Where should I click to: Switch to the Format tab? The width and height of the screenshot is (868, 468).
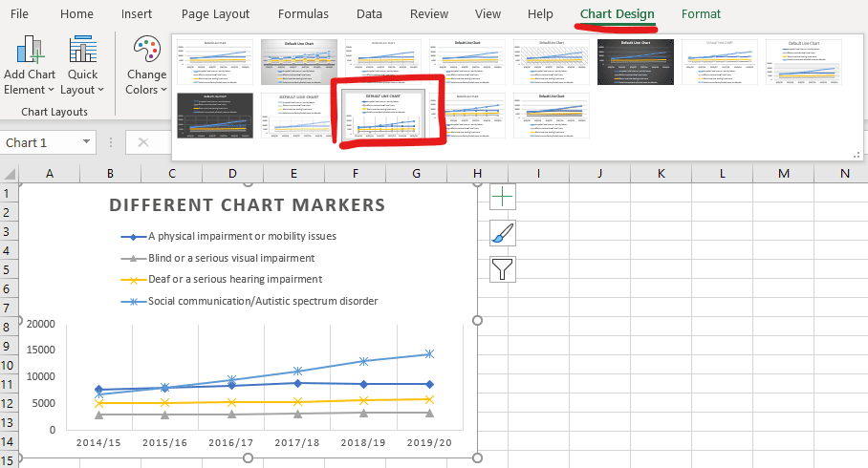tap(701, 14)
